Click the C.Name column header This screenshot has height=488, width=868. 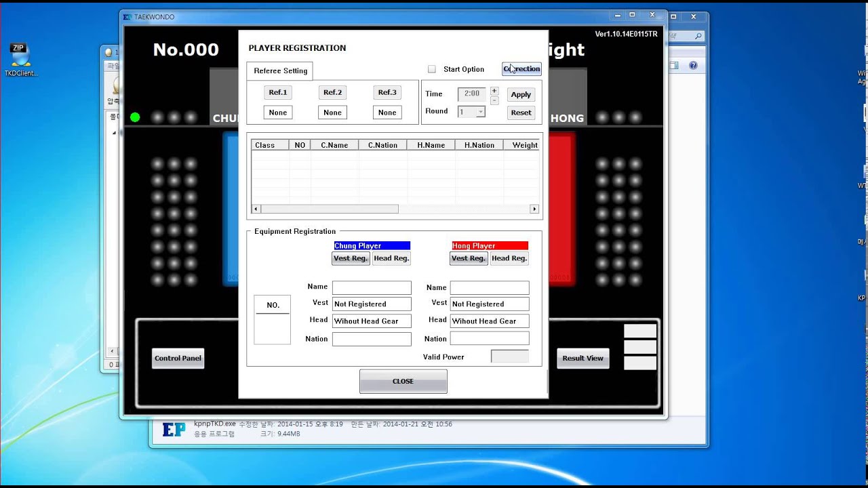tap(334, 145)
